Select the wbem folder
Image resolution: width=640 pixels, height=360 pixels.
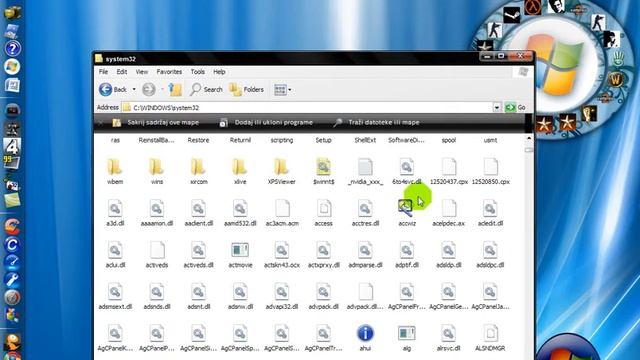115,171
